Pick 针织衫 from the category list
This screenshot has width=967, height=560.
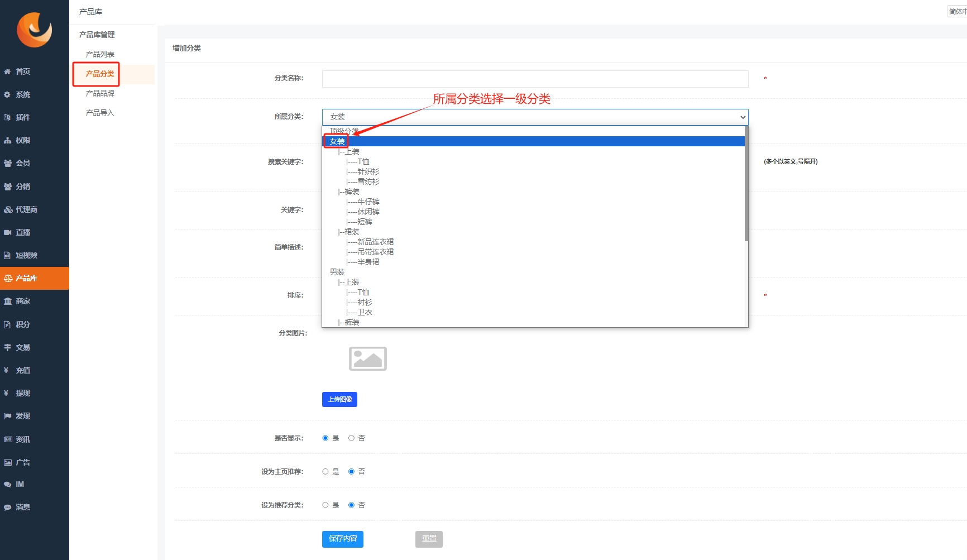tap(533, 171)
